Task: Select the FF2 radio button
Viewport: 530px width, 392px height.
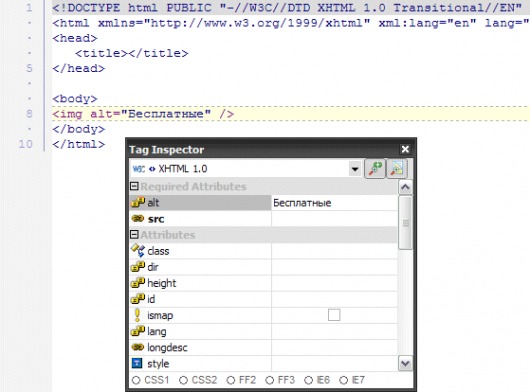Action: point(231,381)
